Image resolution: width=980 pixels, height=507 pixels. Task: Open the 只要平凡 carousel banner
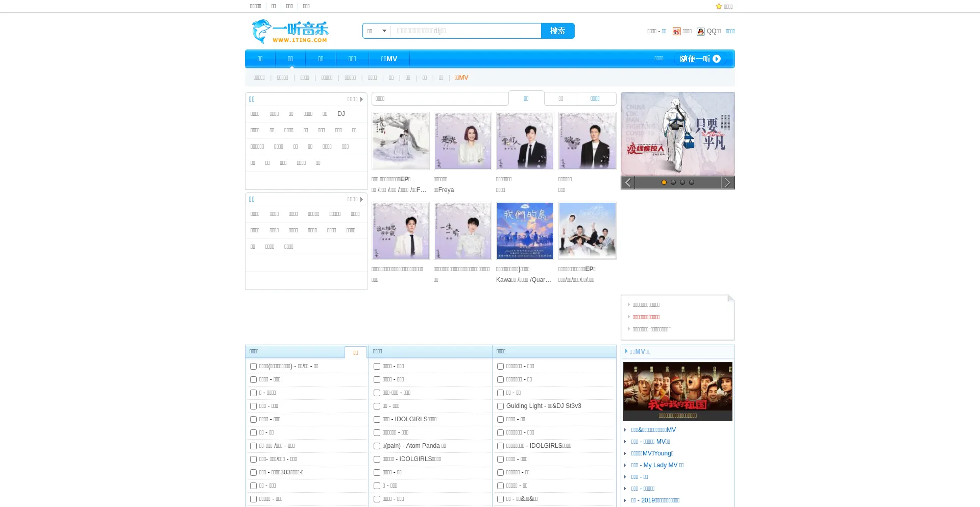(678, 134)
